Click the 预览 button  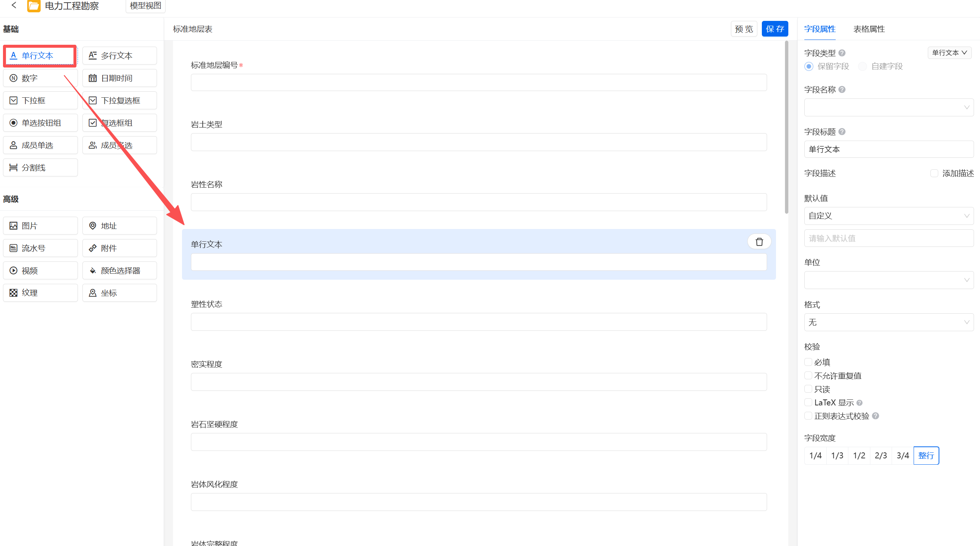click(744, 29)
